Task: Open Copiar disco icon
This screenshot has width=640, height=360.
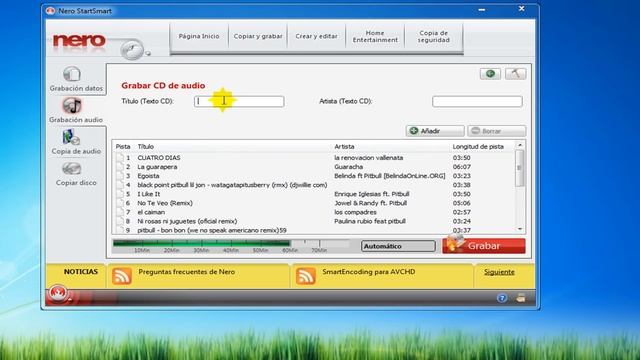Action: tap(72, 169)
